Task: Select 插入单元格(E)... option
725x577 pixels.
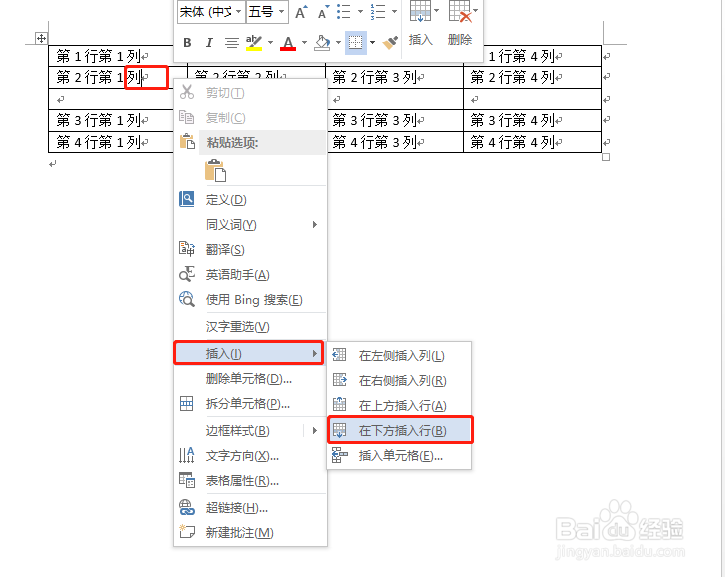Action: [399, 456]
